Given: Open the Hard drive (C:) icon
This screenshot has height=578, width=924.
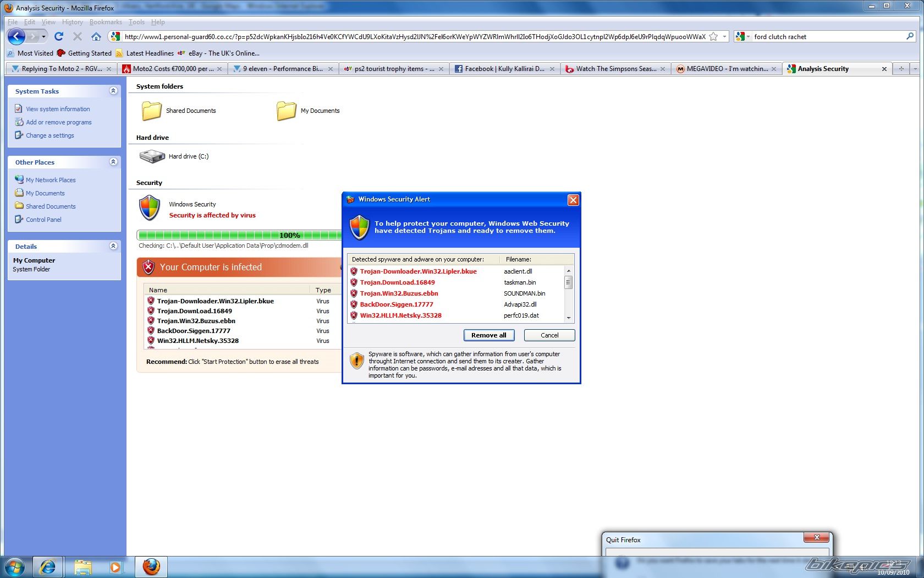Looking at the screenshot, I should (152, 156).
